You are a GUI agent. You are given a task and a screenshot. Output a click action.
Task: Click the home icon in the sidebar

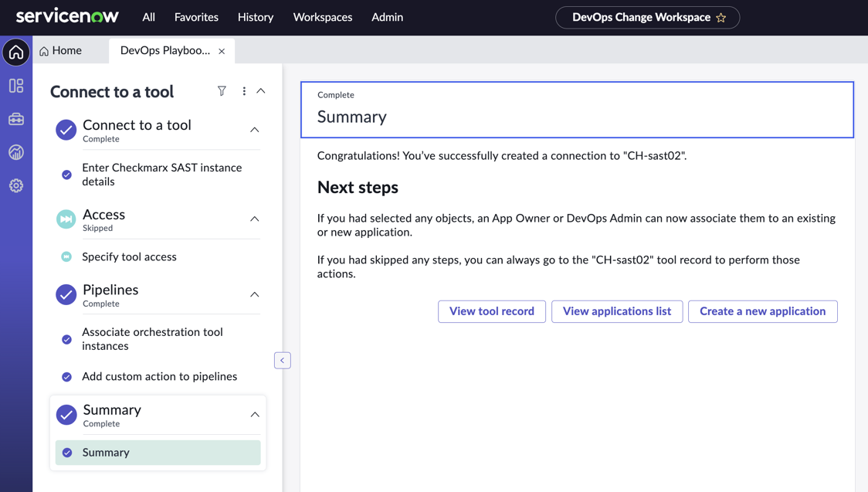[16, 52]
